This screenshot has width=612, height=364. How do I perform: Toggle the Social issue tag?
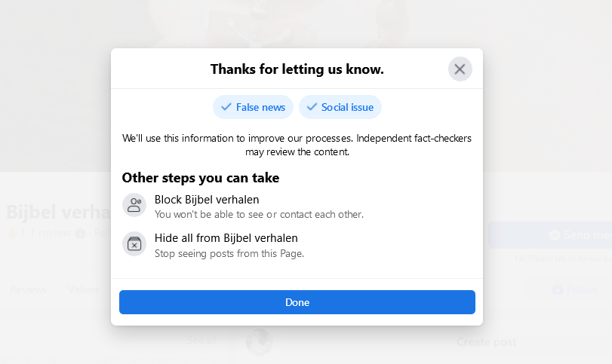pyautogui.click(x=340, y=107)
